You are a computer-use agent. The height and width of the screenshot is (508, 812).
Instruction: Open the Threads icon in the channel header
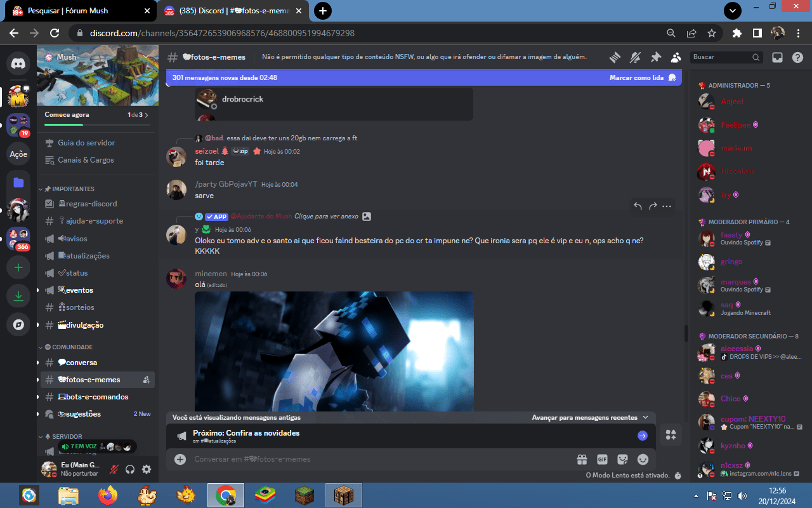(x=615, y=57)
